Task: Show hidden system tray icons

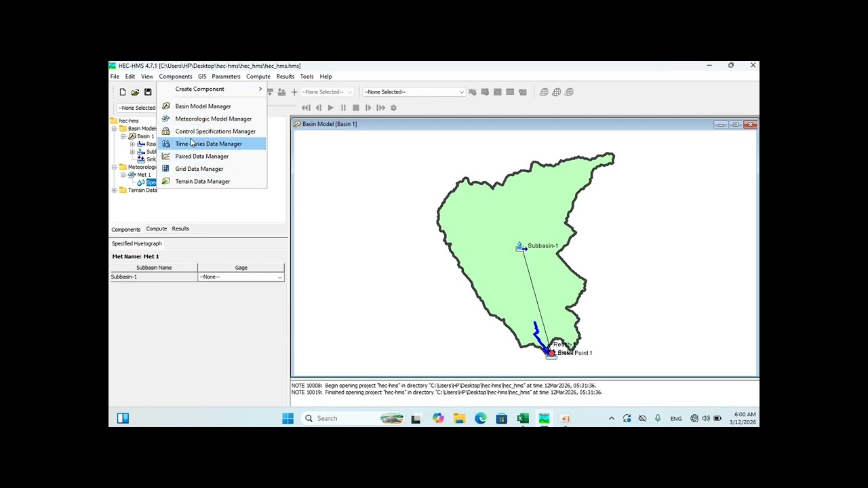Action: [611, 418]
